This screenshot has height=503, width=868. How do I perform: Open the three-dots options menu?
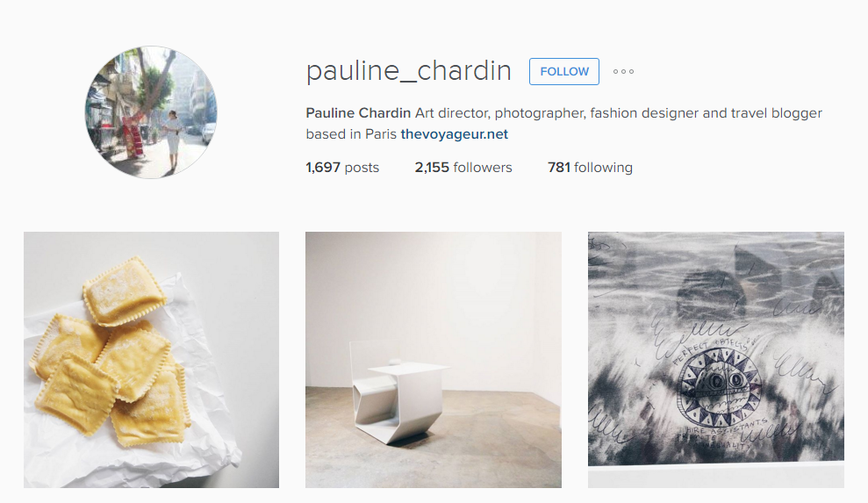pyautogui.click(x=623, y=71)
